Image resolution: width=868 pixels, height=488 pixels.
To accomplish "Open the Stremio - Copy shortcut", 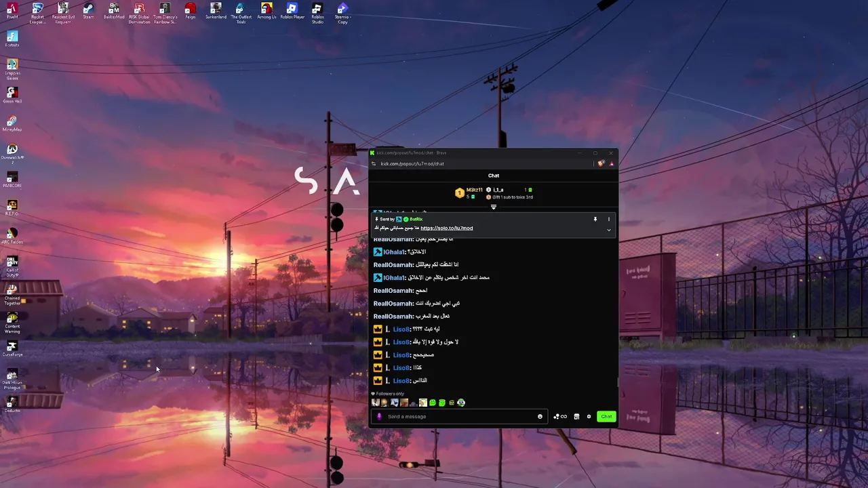I will pos(342,13).
